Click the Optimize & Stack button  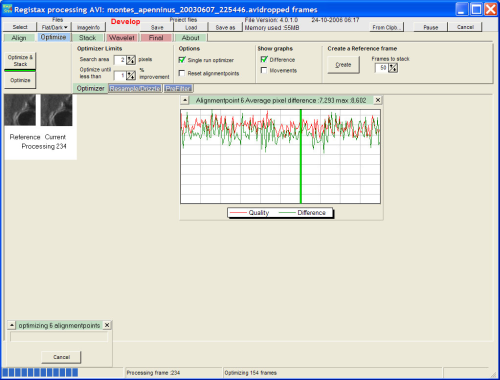(20, 61)
